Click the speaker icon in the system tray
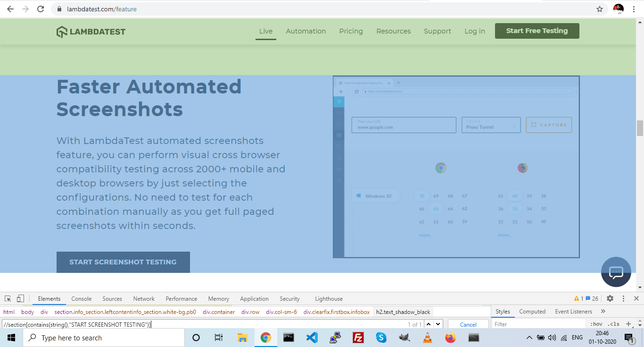644x347 pixels. tap(552, 338)
